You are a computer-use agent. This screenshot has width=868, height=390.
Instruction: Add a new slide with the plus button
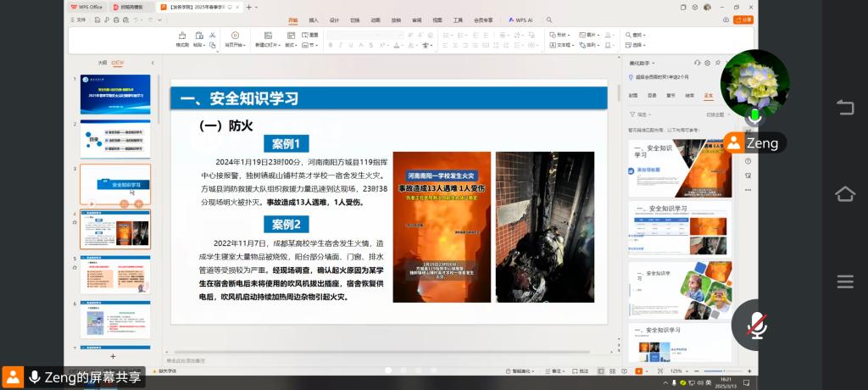click(113, 356)
